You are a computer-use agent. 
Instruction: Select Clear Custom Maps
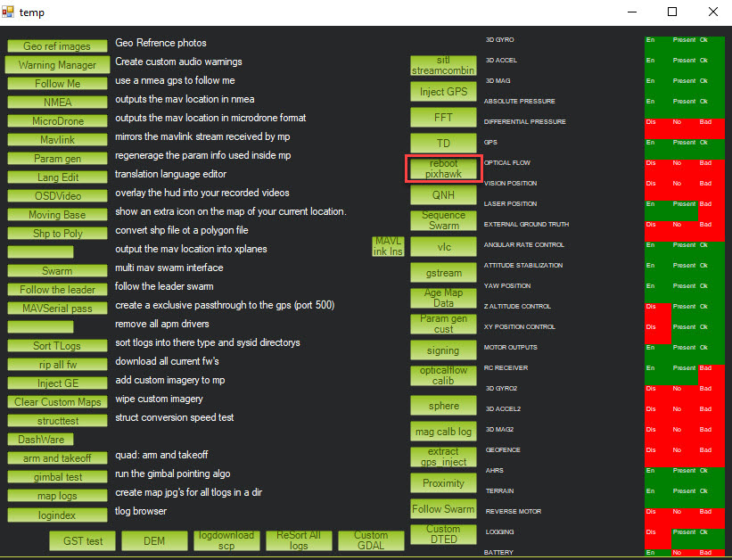coord(57,402)
